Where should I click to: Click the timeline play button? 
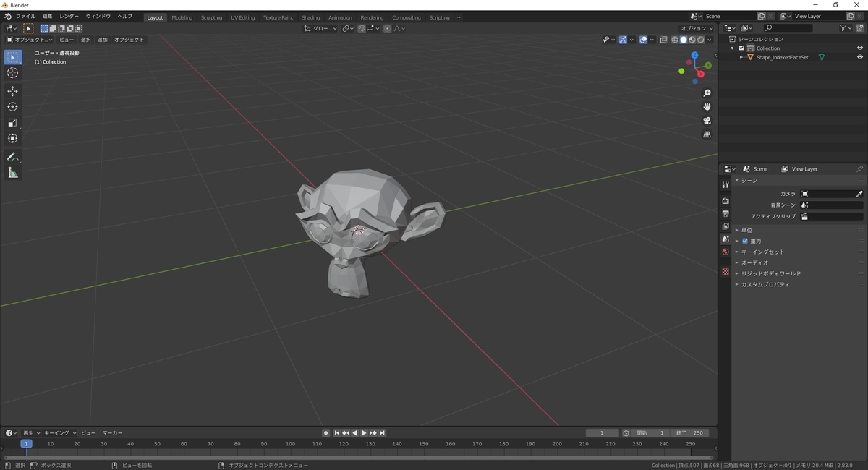tap(364, 432)
